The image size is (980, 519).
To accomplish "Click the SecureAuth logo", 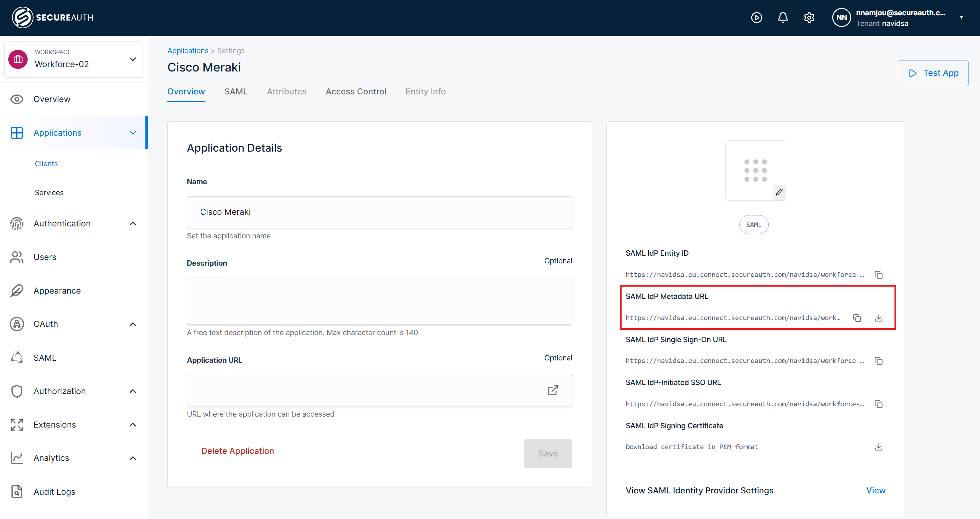I will 53,18.
